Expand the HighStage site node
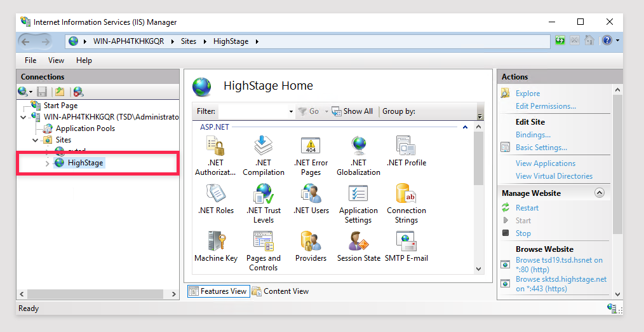Viewport: 644px width, 332px height. pyautogui.click(x=47, y=163)
